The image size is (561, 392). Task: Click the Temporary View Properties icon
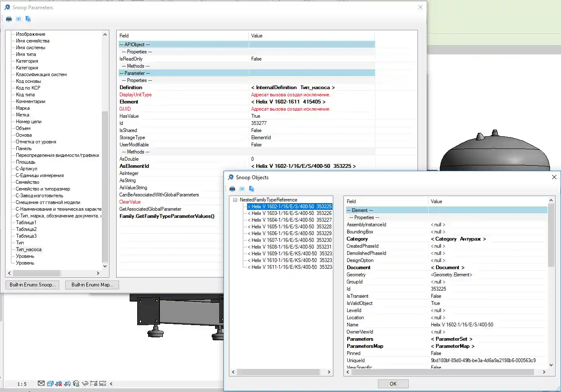tap(103, 383)
